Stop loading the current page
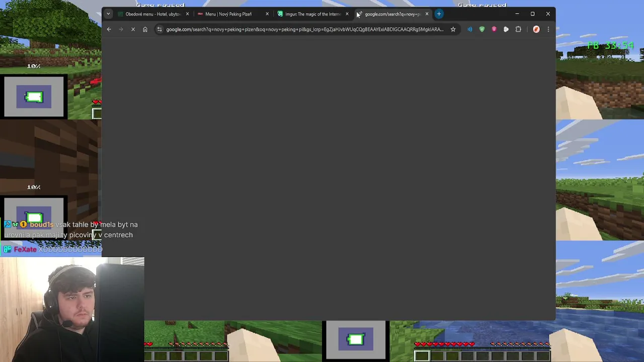This screenshot has width=644, height=362. click(x=133, y=29)
